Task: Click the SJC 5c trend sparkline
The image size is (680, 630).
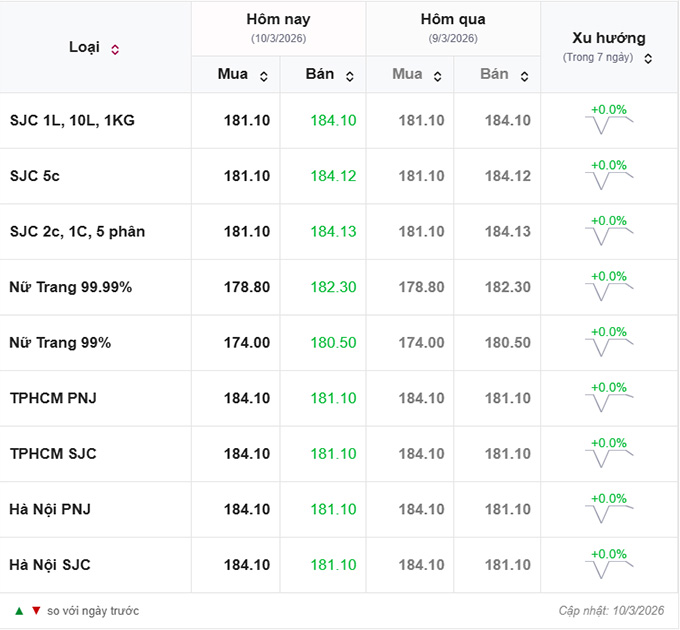Action: click(608, 181)
